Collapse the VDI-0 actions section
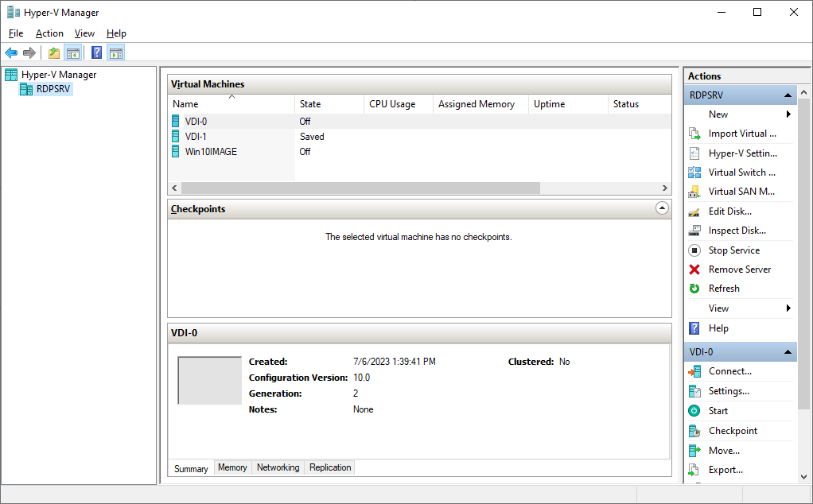The height and width of the screenshot is (504, 813). 788,352
